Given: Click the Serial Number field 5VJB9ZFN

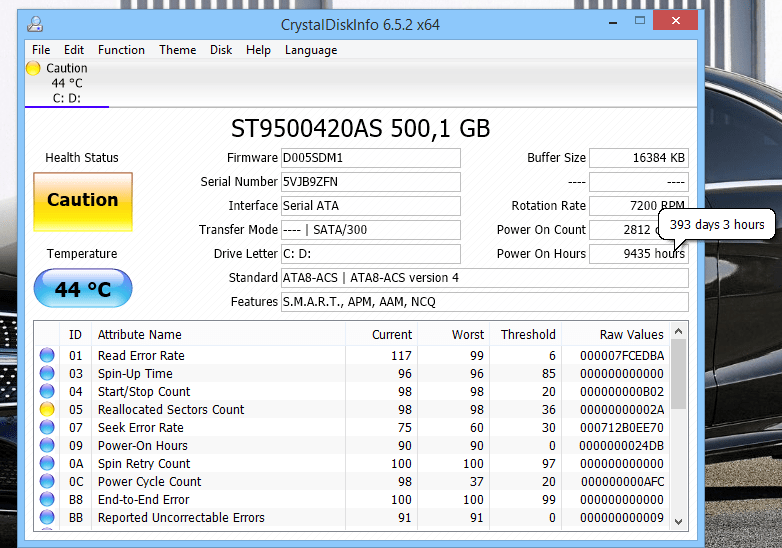Looking at the screenshot, I should pos(371,182).
